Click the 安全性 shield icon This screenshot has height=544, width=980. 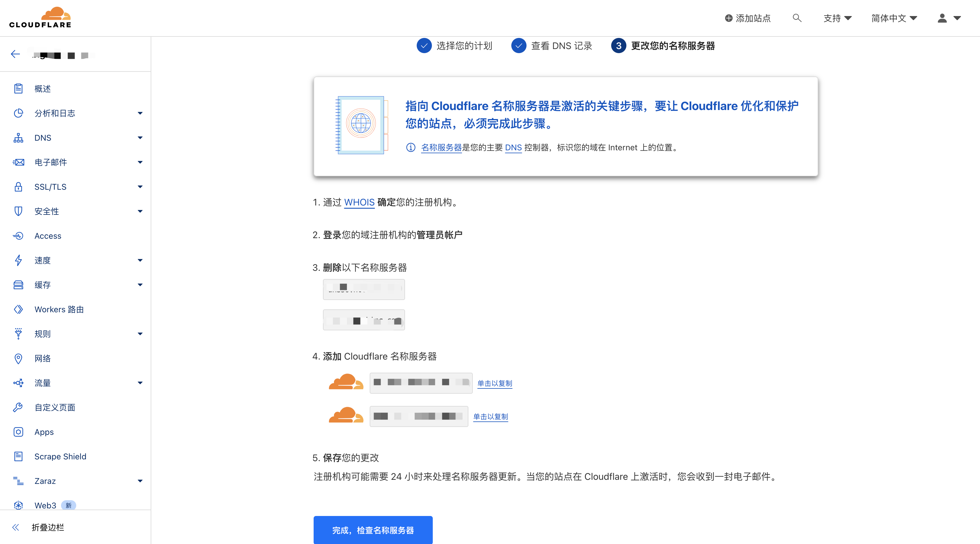point(18,211)
